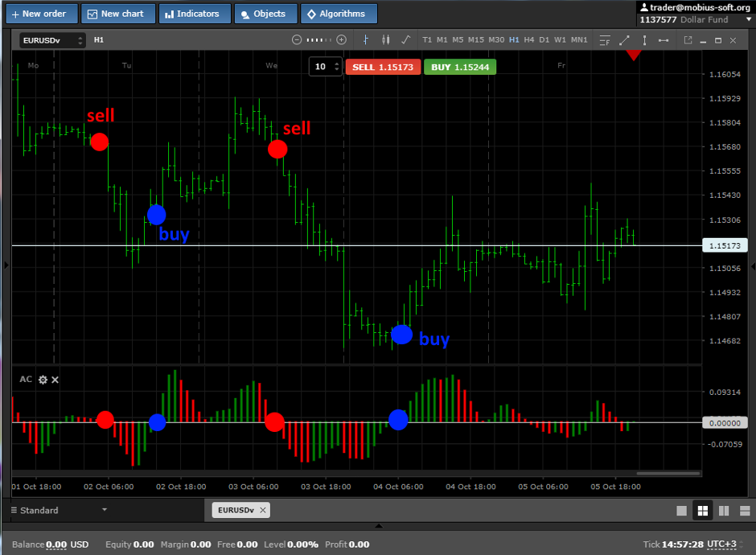Screen dimensions: 756x555
Task: Expand the trader account dropdown
Action: coord(748,20)
